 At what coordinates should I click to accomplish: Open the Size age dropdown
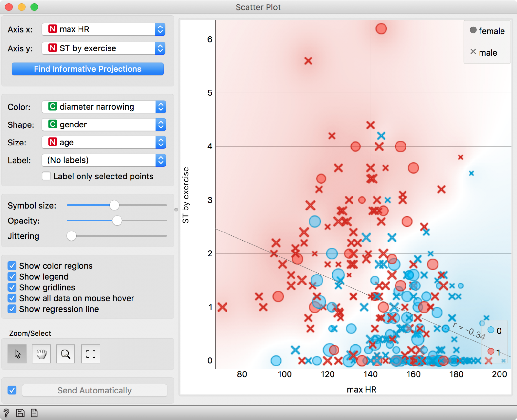tap(103, 142)
